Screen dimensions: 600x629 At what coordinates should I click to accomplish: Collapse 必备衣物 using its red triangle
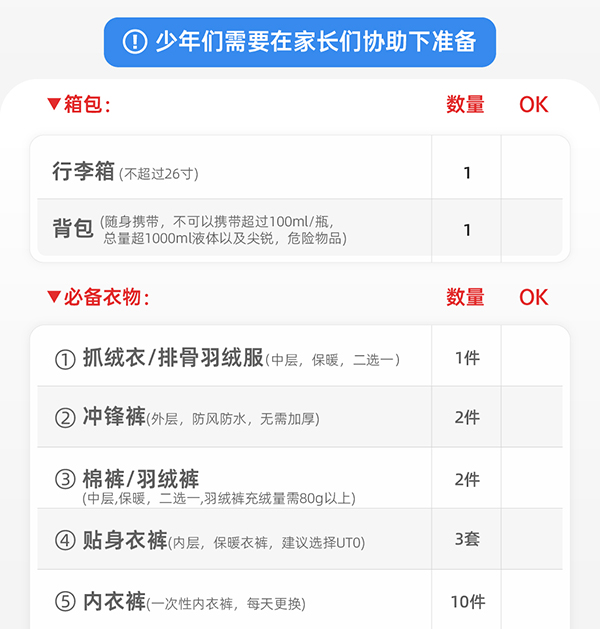pos(53,297)
